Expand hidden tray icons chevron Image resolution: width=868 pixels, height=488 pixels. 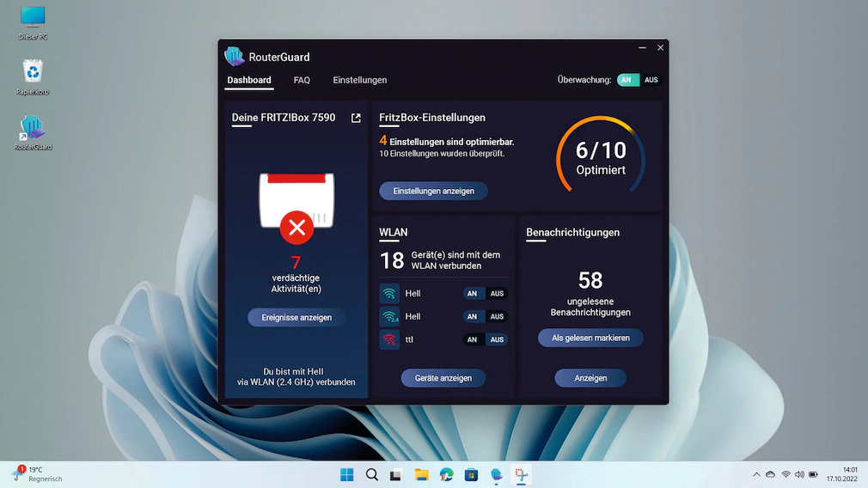[756, 475]
